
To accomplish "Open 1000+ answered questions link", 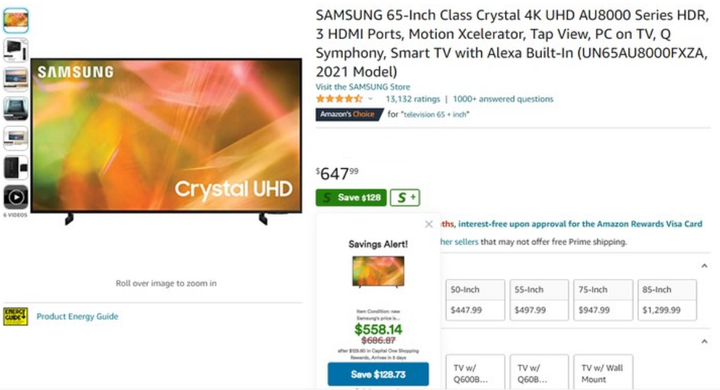I will (x=503, y=99).
